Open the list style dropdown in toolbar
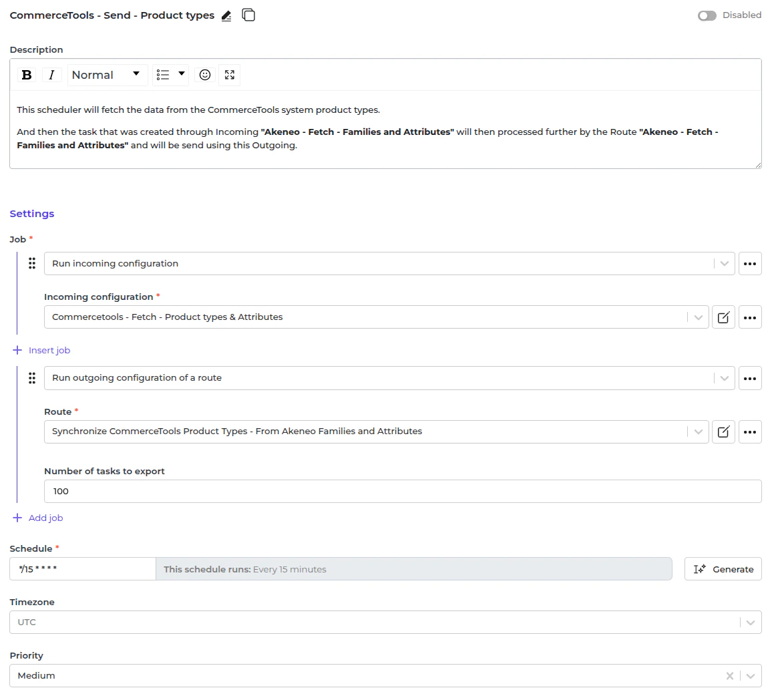This screenshot has height=700, width=778. pos(170,75)
